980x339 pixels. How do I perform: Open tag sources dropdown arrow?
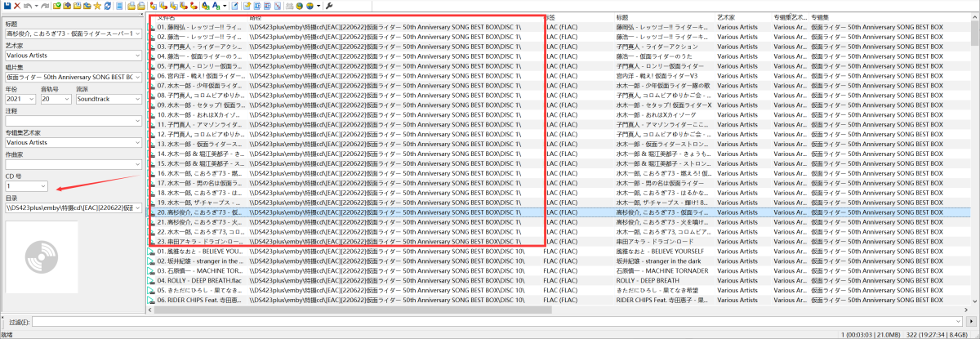coord(318,6)
